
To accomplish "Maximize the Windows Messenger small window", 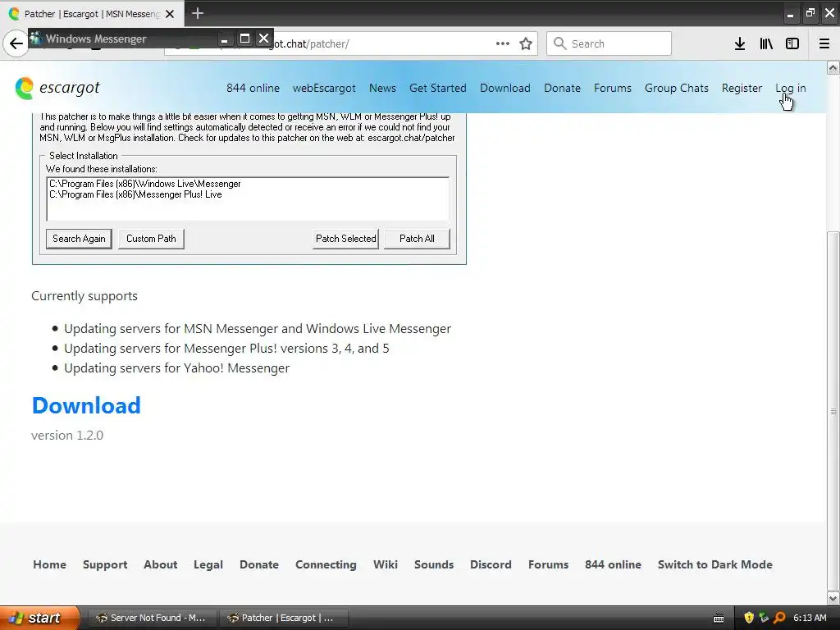I will pos(244,39).
